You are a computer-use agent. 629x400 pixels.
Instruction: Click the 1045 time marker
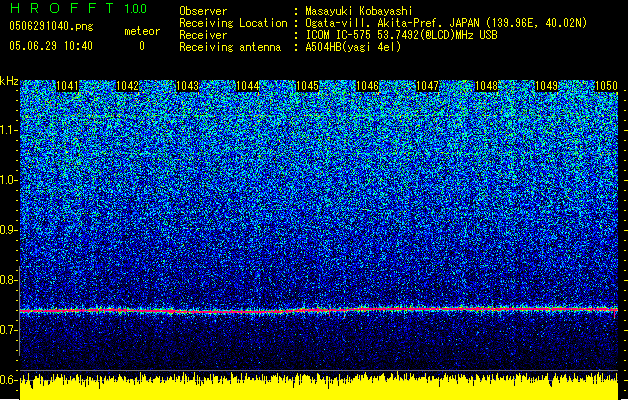[x=307, y=86]
